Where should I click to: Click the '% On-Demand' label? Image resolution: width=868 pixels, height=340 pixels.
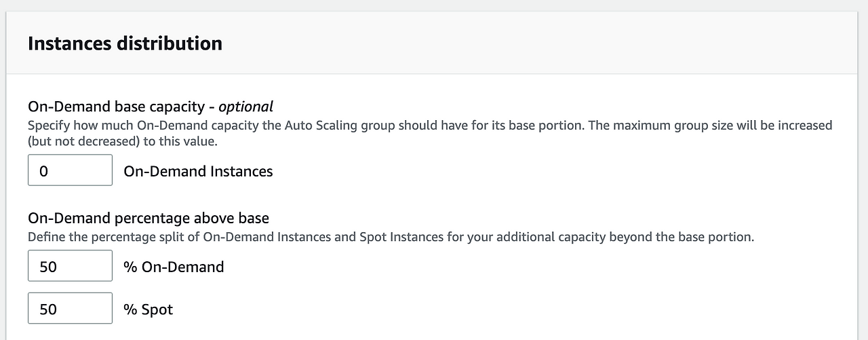pos(174,267)
